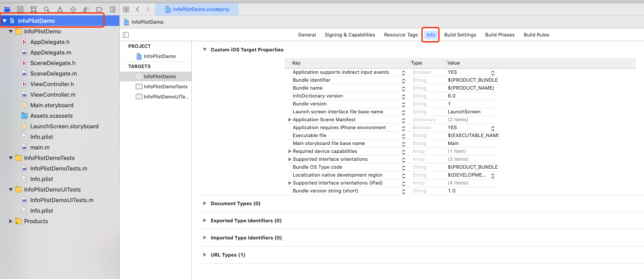644x279 pixels.
Task: Go forward in editor history
Action: click(148, 9)
